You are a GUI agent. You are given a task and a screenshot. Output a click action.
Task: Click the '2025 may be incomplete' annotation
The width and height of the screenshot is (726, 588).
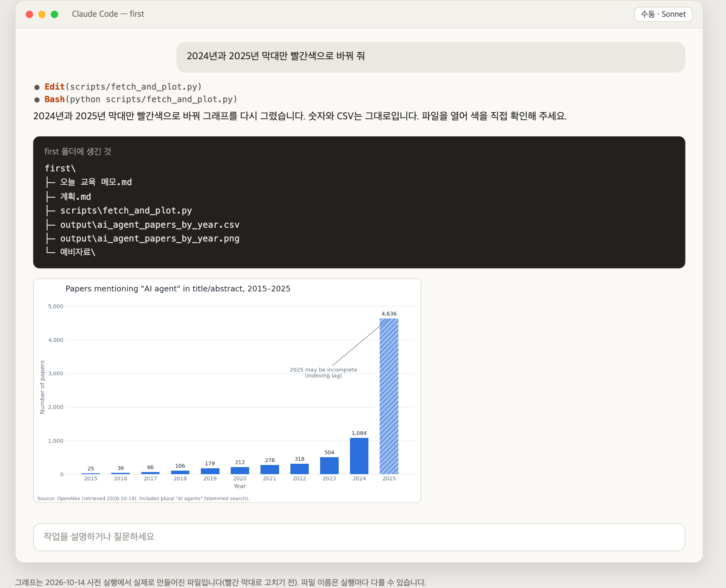(323, 372)
